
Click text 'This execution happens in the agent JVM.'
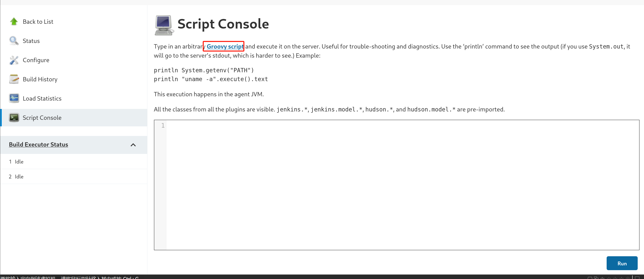point(209,94)
